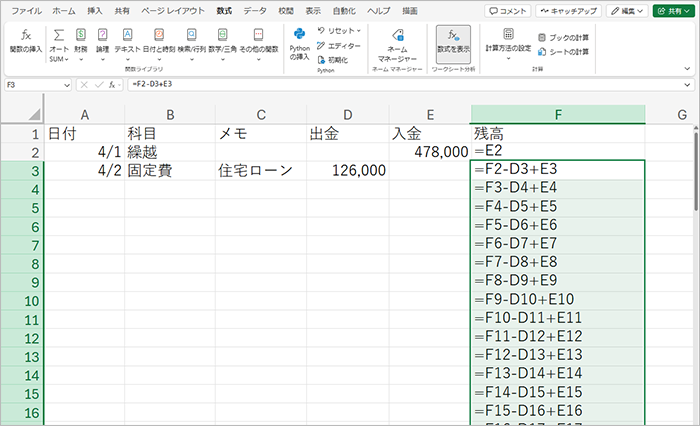Select cell with =F9-D10+E10

[x=558, y=299]
